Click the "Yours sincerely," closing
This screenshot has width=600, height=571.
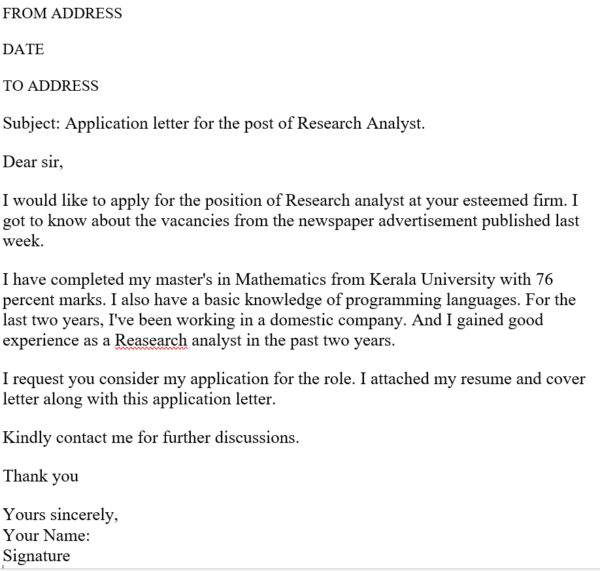(x=60, y=515)
